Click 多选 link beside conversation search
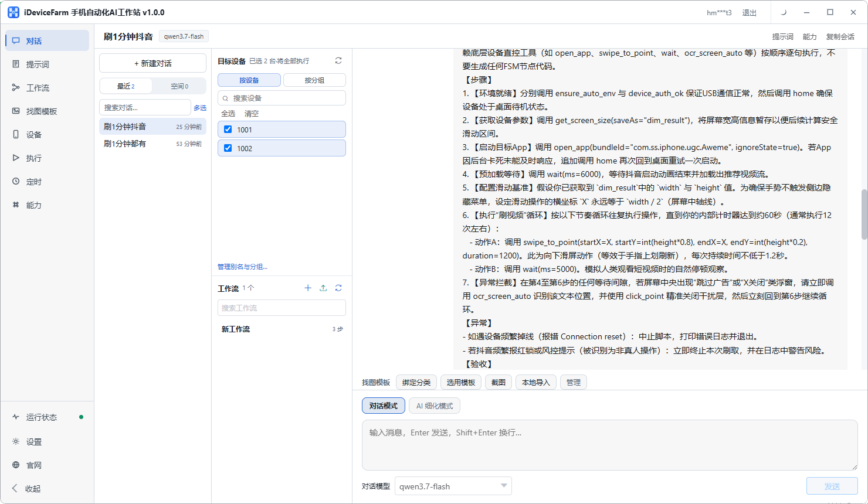Image resolution: width=868 pixels, height=504 pixels. (200, 108)
